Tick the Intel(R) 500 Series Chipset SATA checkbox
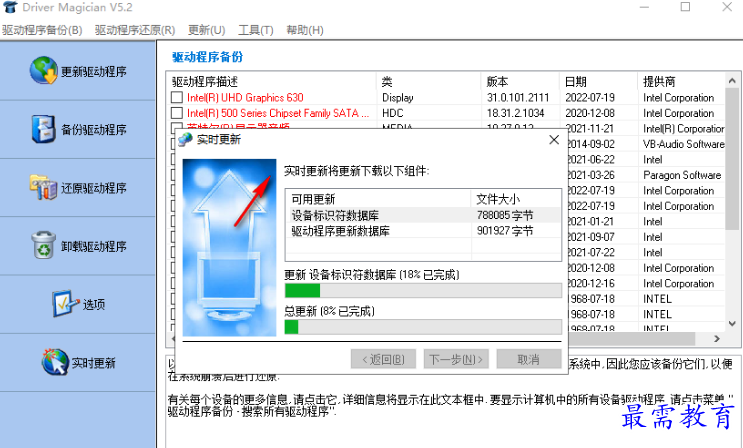The width and height of the screenshot is (743, 448). click(x=177, y=113)
